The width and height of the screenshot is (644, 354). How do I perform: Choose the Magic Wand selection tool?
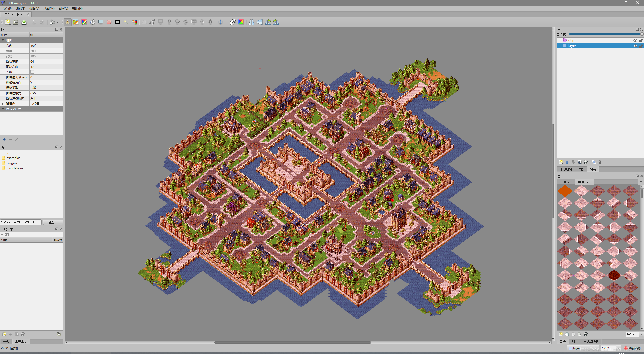pyautogui.click(x=126, y=22)
